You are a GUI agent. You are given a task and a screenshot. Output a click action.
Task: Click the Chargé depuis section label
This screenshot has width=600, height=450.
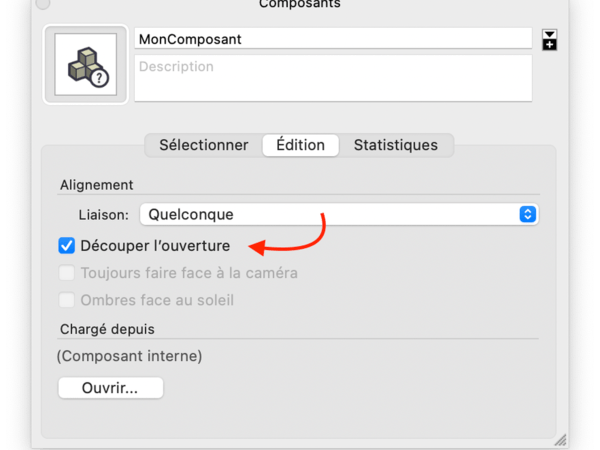pos(107,328)
